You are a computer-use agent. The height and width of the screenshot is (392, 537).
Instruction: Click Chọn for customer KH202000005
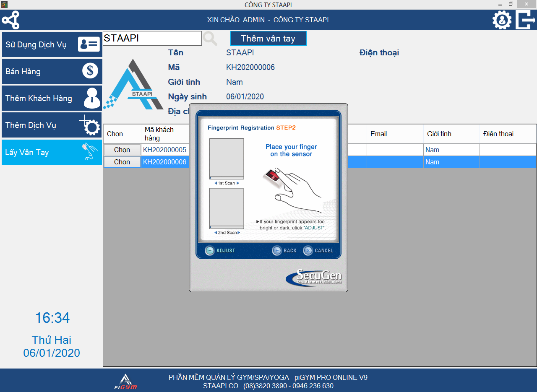[x=122, y=150]
